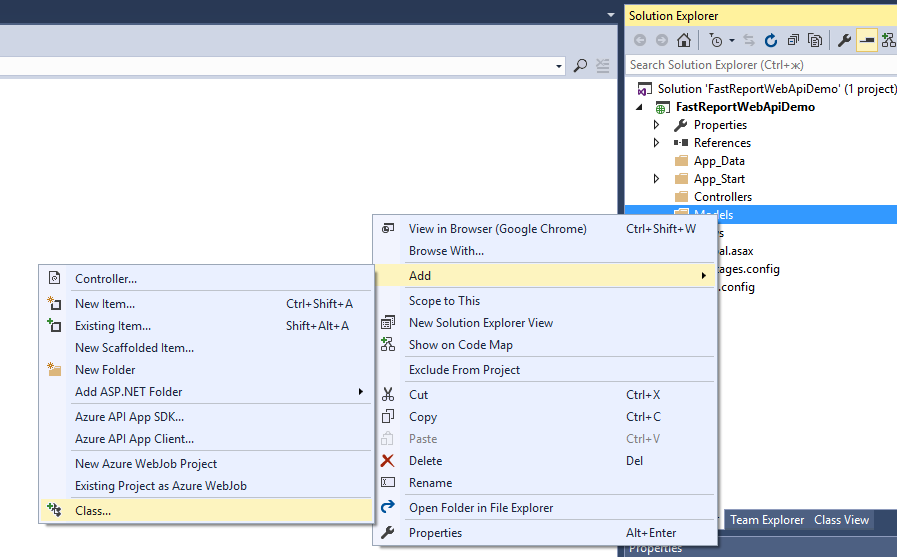Screen dimensions: 897x557
Task: Expand the Properties tree node
Action: pos(656,125)
